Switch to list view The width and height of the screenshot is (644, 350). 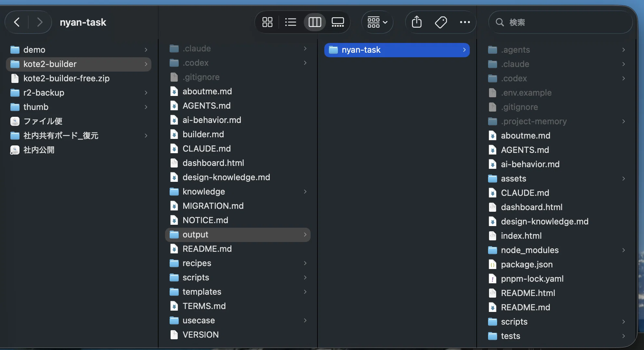click(290, 22)
